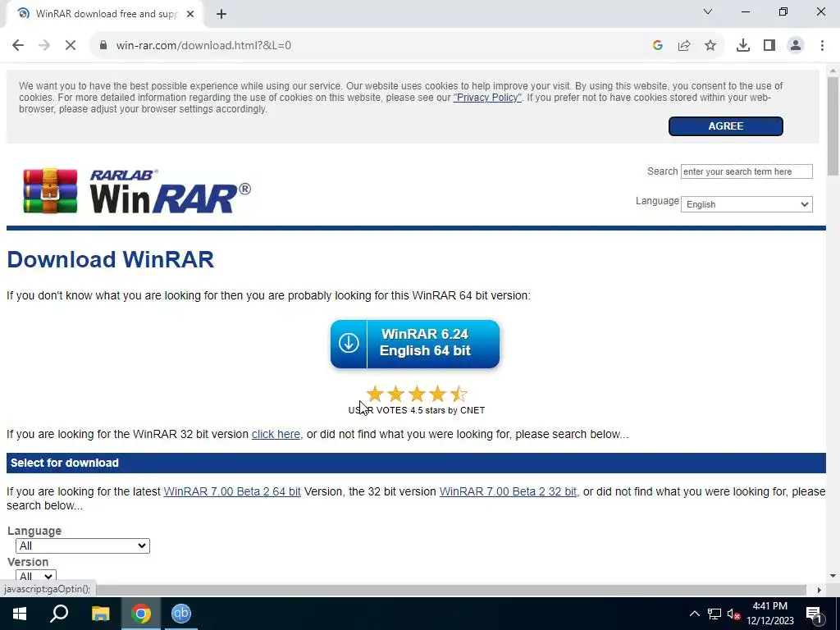Select the WinRAR download free tab

coord(104,15)
